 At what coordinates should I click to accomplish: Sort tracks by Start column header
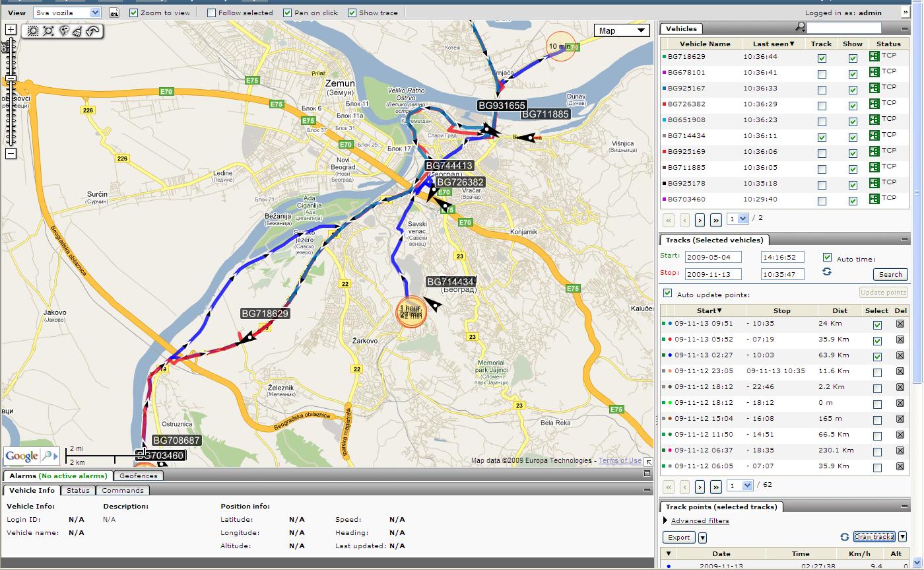[709, 310]
